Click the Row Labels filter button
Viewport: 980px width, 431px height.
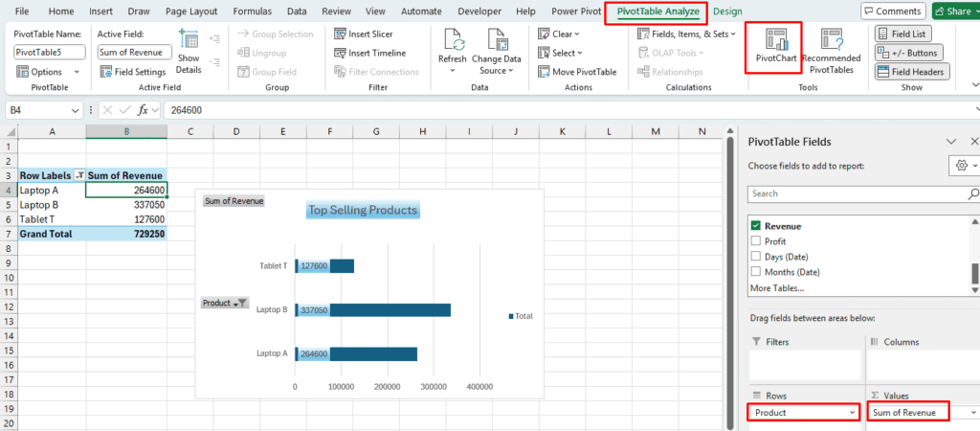[x=78, y=176]
